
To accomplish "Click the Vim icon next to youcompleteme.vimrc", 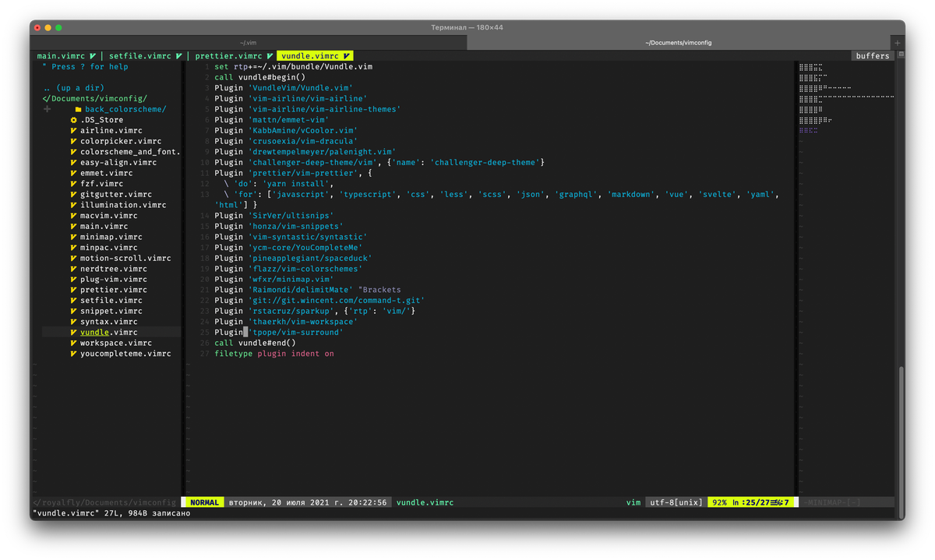I will point(74,354).
